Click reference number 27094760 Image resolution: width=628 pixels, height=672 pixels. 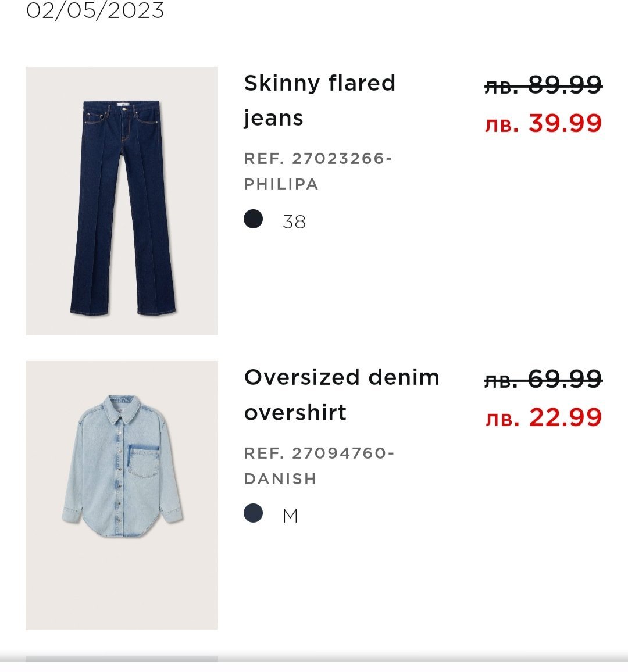pos(339,453)
